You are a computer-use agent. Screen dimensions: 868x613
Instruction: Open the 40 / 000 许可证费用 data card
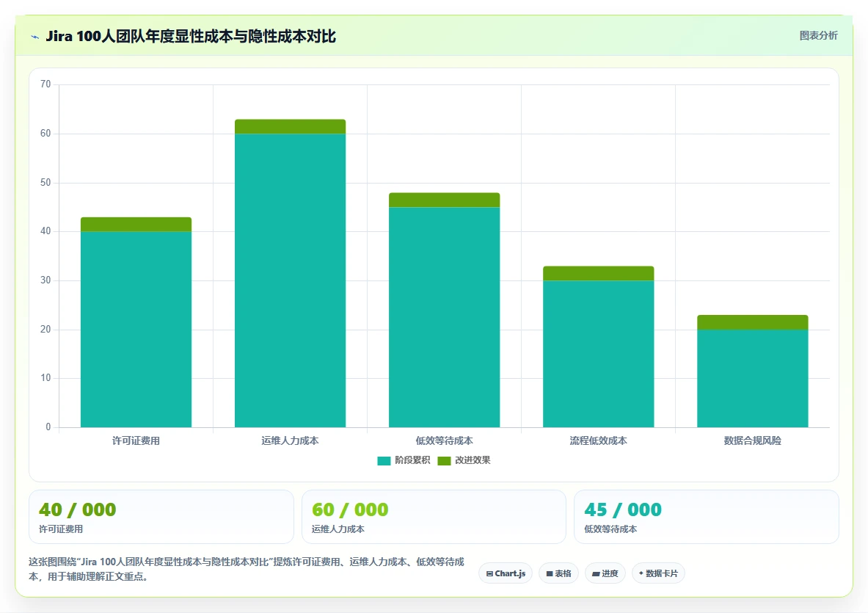161,517
